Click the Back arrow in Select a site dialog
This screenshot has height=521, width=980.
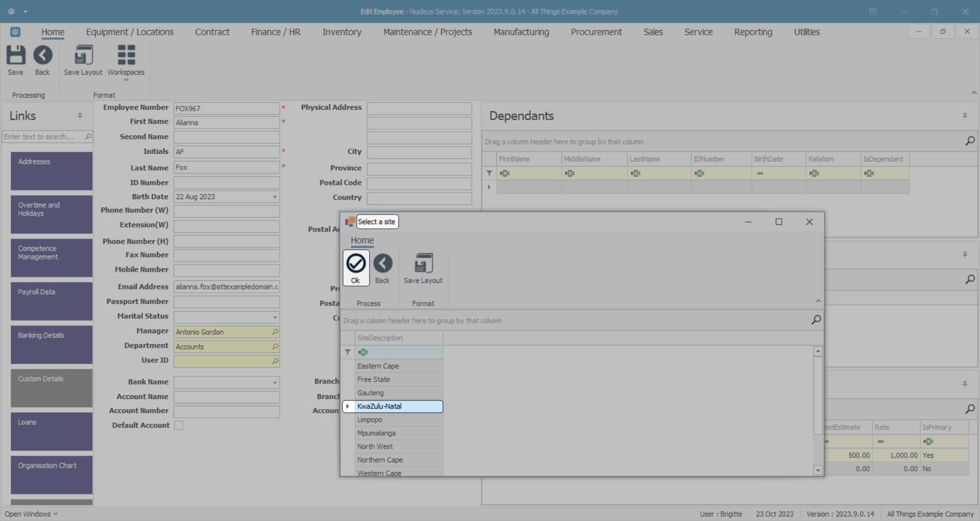[x=382, y=264]
